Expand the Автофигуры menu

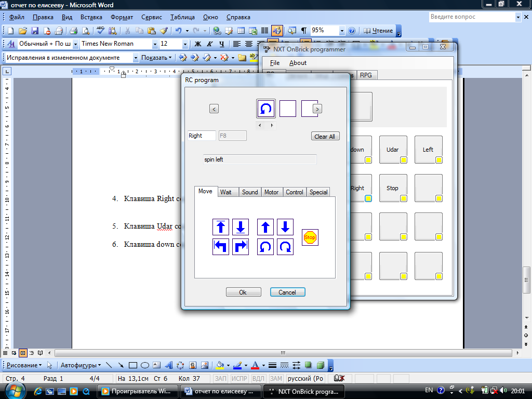[x=81, y=365]
